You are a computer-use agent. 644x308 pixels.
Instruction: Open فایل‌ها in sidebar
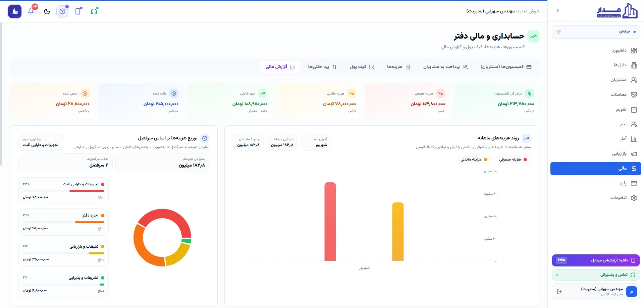coord(596,65)
